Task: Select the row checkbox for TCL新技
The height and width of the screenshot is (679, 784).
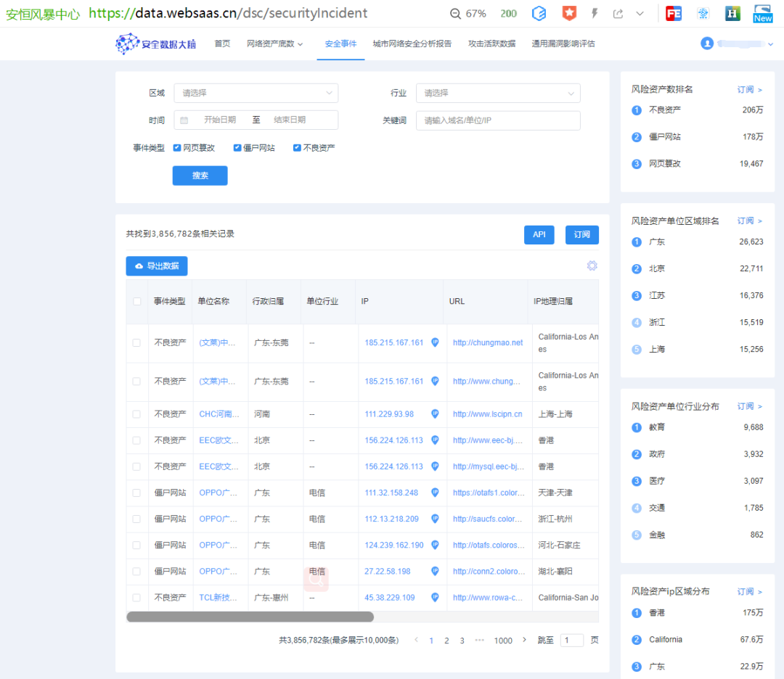Action: click(136, 598)
